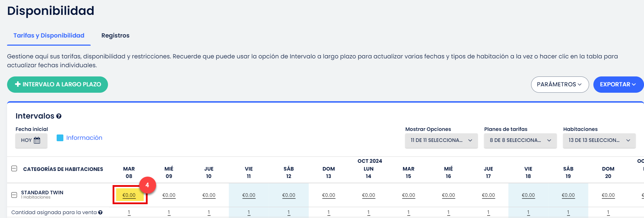Switch to the Registros tab
Image resolution: width=644 pixels, height=218 pixels.
click(x=115, y=35)
